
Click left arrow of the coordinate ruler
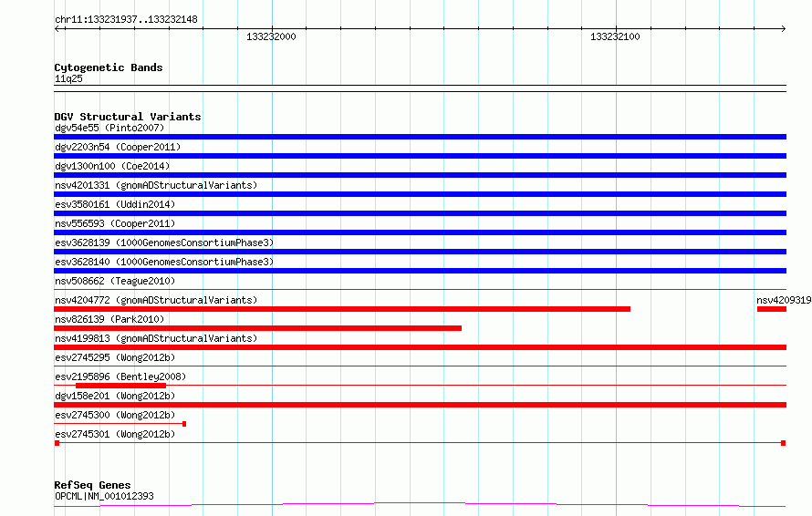57,28
